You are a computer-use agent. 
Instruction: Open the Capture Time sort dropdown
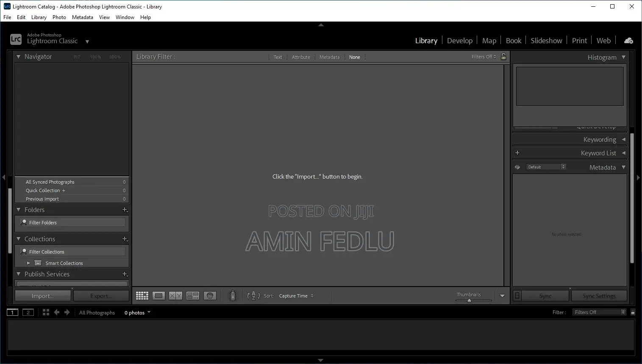[296, 295]
